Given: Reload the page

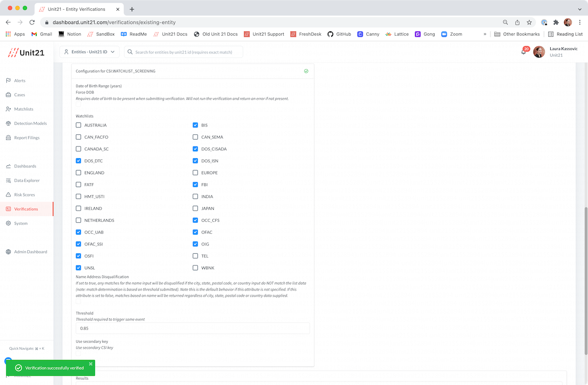Looking at the screenshot, I should point(32,22).
